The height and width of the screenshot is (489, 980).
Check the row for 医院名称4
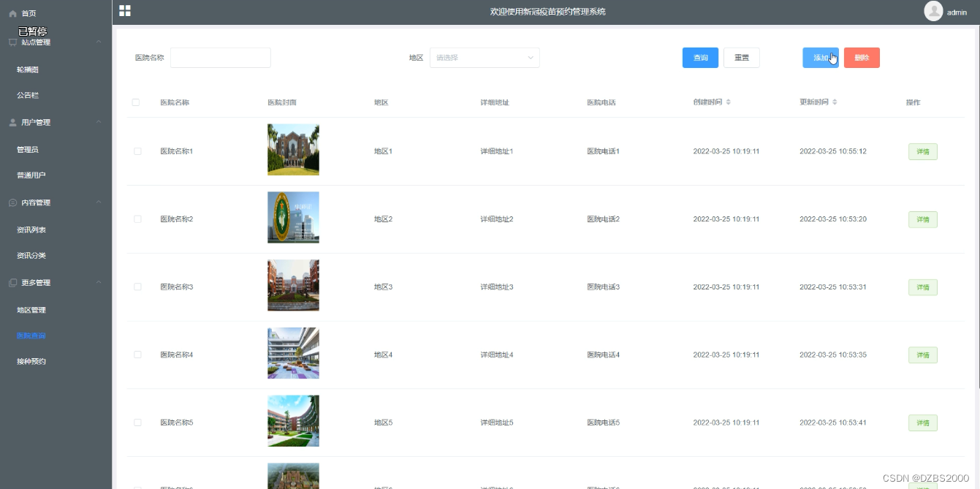[x=137, y=355]
